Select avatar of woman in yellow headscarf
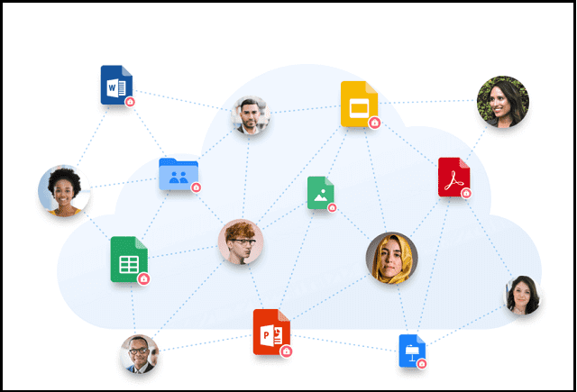This screenshot has height=392, width=577. pos(391,258)
